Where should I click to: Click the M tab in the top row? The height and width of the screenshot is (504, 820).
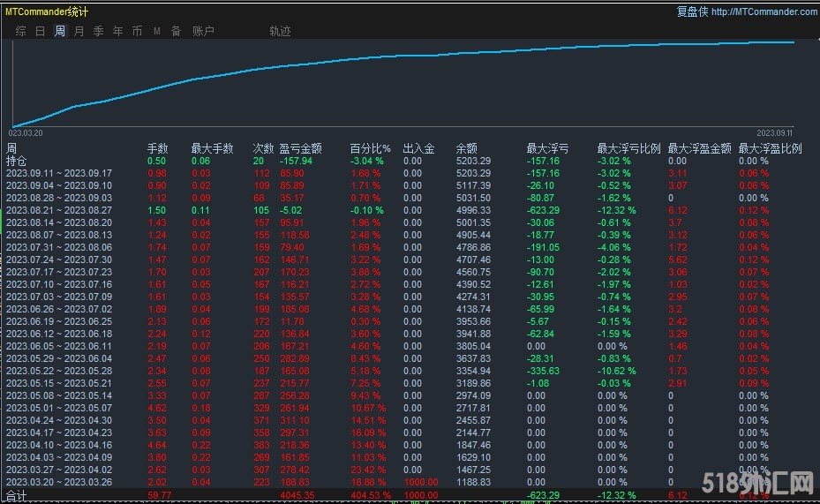(157, 31)
